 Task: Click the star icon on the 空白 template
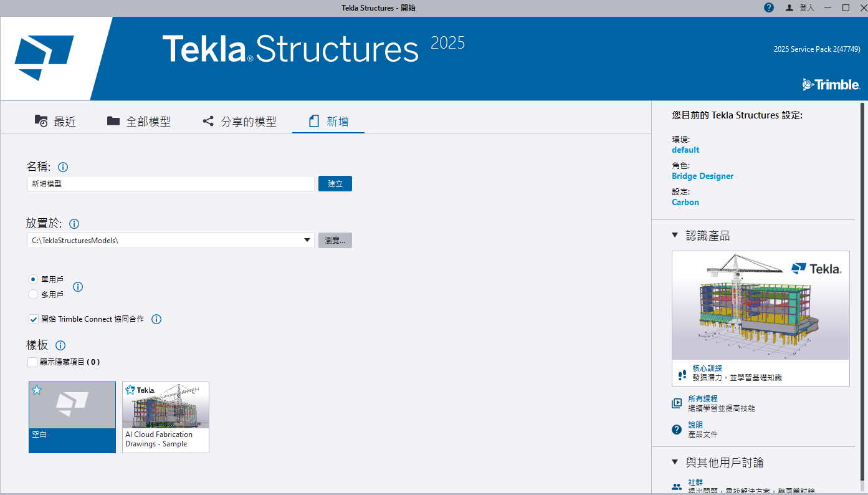click(x=37, y=390)
